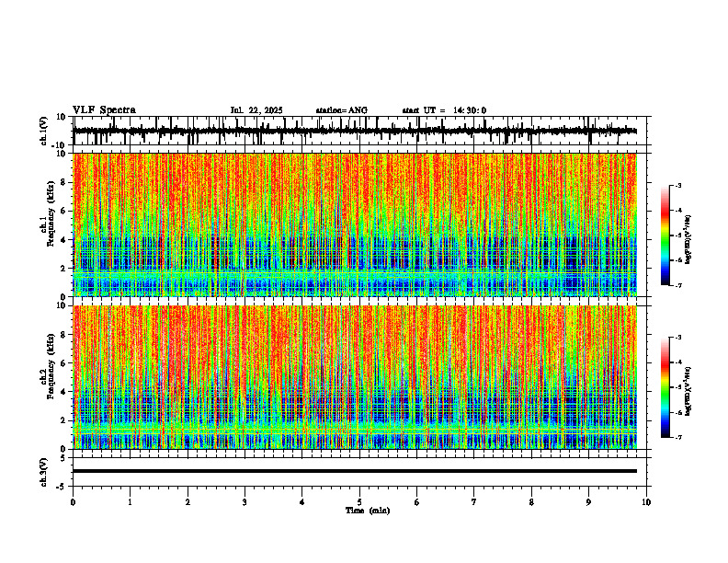Click the ch.1 spectrogram 2 kHz tick label
This screenshot has width=728, height=563.
point(64,269)
